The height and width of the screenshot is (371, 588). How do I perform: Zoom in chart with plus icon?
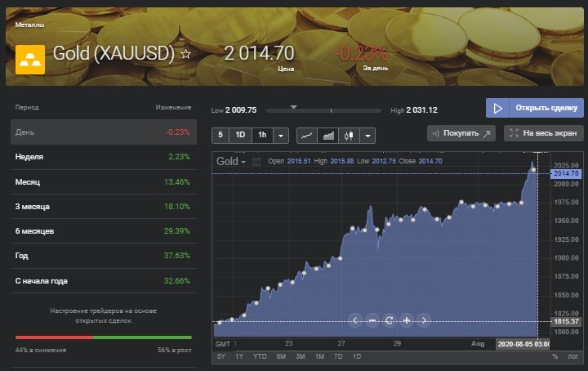tap(407, 320)
